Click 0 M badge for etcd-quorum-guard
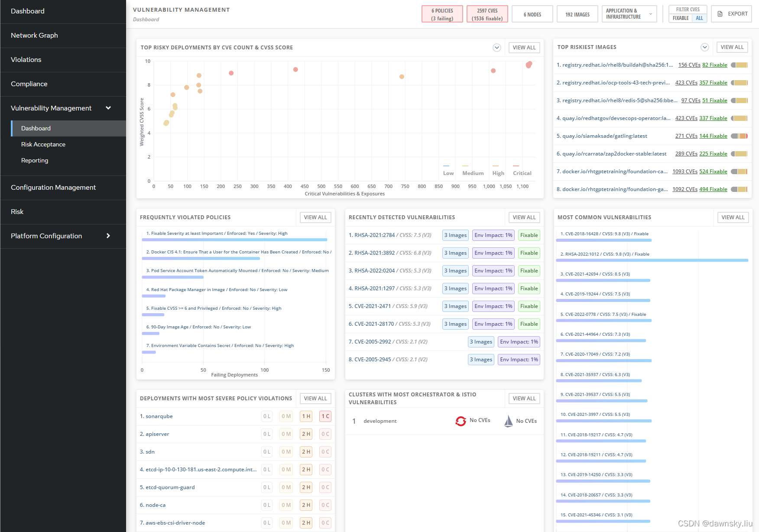This screenshot has width=759, height=532. coord(286,487)
